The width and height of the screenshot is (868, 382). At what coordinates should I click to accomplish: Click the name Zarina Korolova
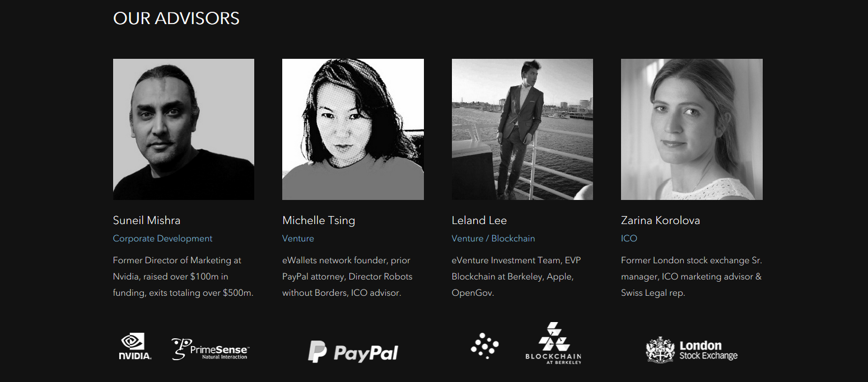(660, 220)
